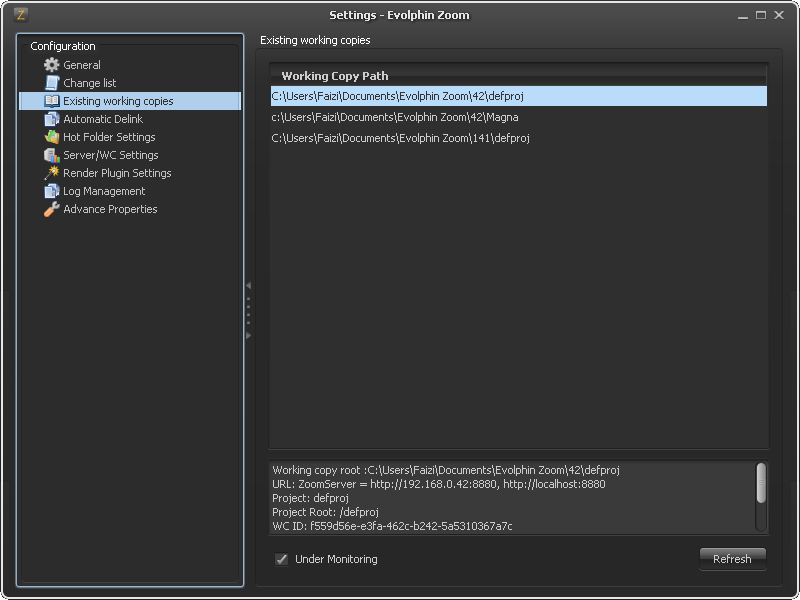800x600 pixels.
Task: Click the WC ID line in details
Action: click(x=392, y=526)
